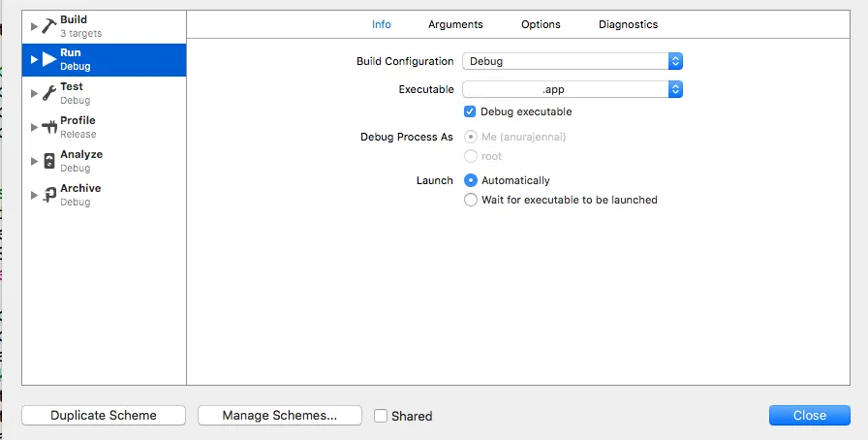Viewport: 868px width, 440px height.
Task: Select the Test Debug row label
Action: [76, 100]
